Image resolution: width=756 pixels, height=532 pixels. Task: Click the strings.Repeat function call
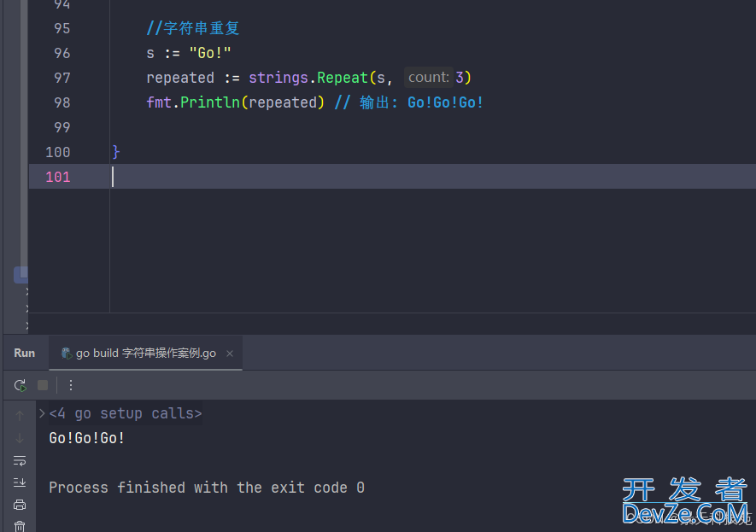point(308,78)
